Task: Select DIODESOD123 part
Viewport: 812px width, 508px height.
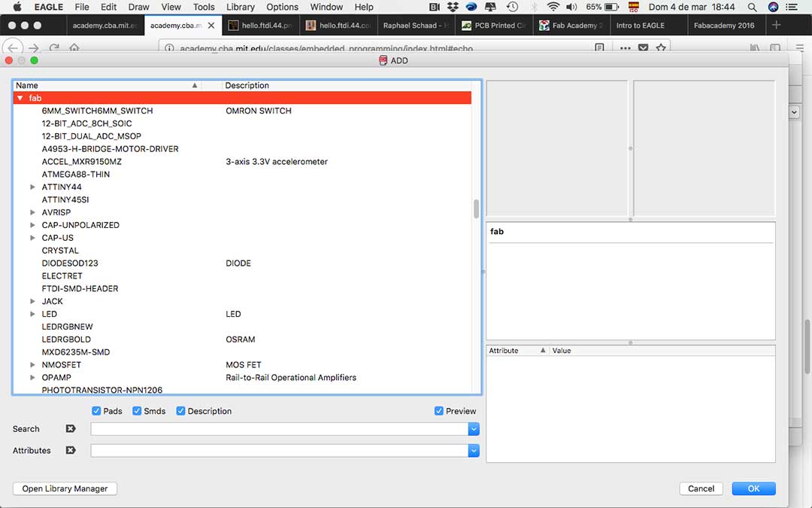Action: (x=70, y=263)
